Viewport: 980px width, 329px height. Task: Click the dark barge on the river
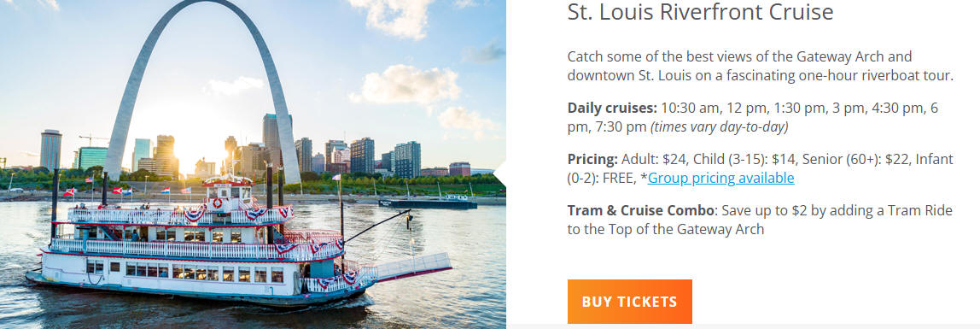coord(428,203)
